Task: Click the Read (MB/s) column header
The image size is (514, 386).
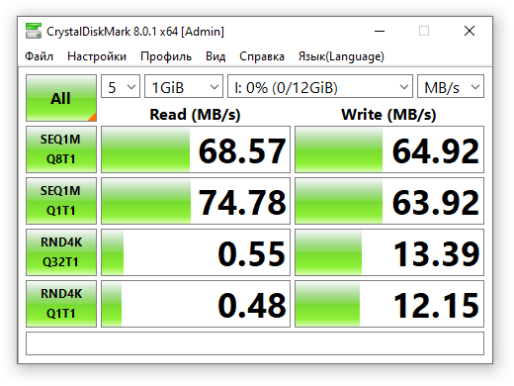Action: pos(195,115)
